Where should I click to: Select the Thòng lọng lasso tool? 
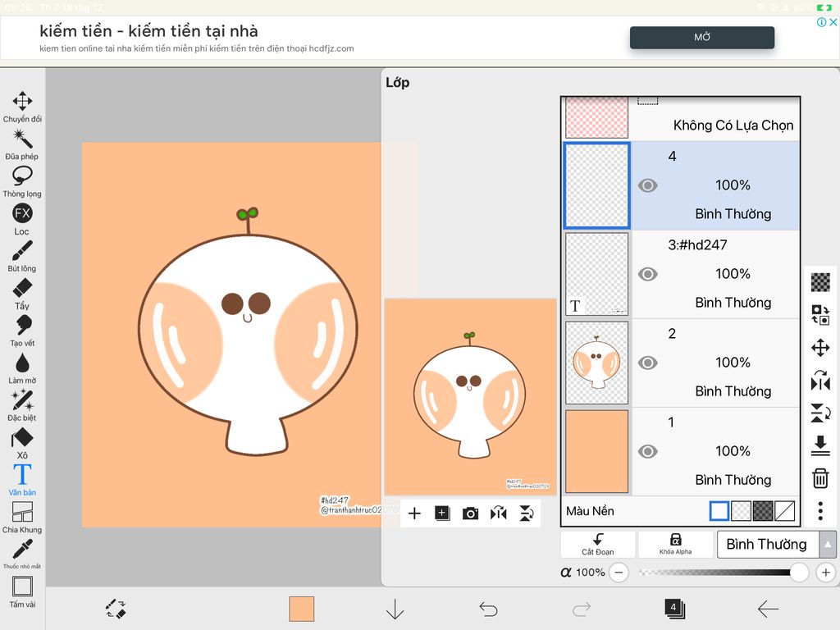coord(22,181)
